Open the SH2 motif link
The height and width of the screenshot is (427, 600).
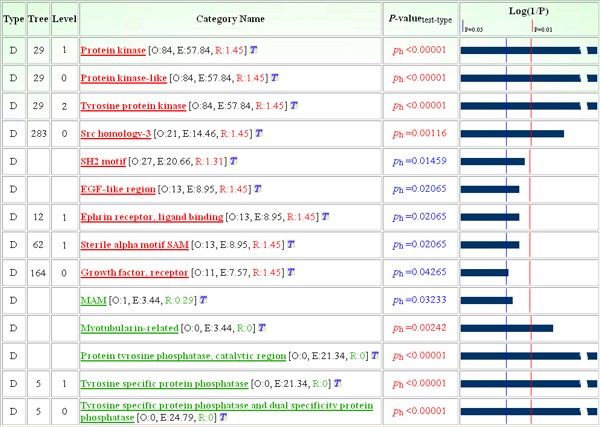coord(103,161)
